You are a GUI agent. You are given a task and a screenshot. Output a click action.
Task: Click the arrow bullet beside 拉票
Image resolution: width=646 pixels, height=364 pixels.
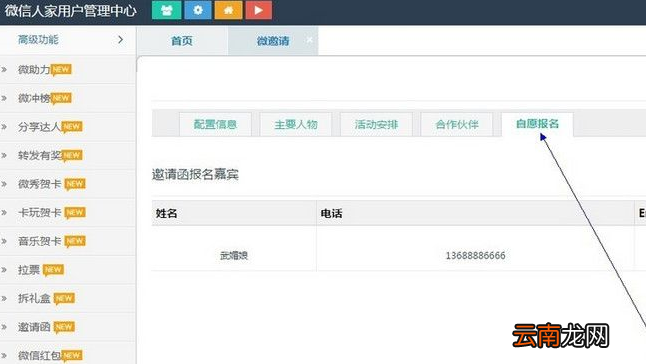point(4,270)
